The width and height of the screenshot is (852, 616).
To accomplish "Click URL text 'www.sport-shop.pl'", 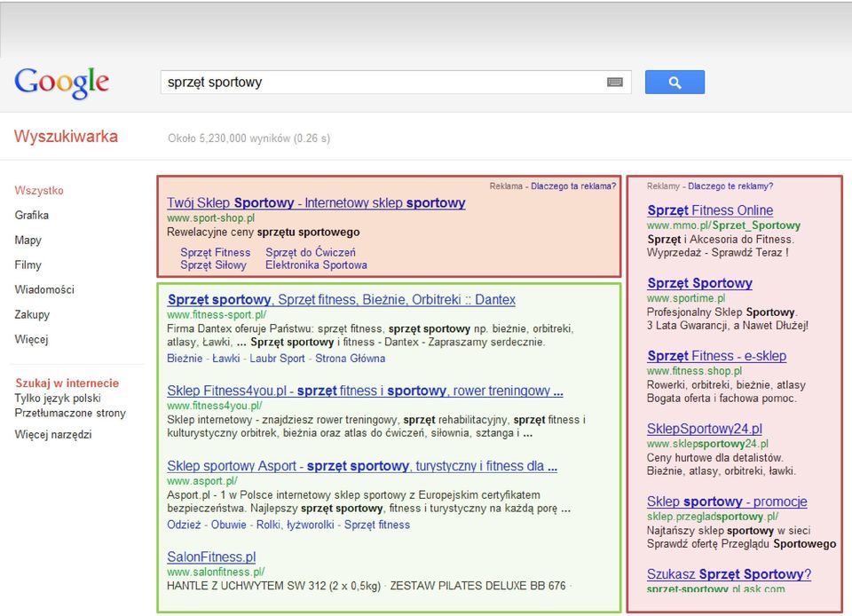I will (211, 217).
